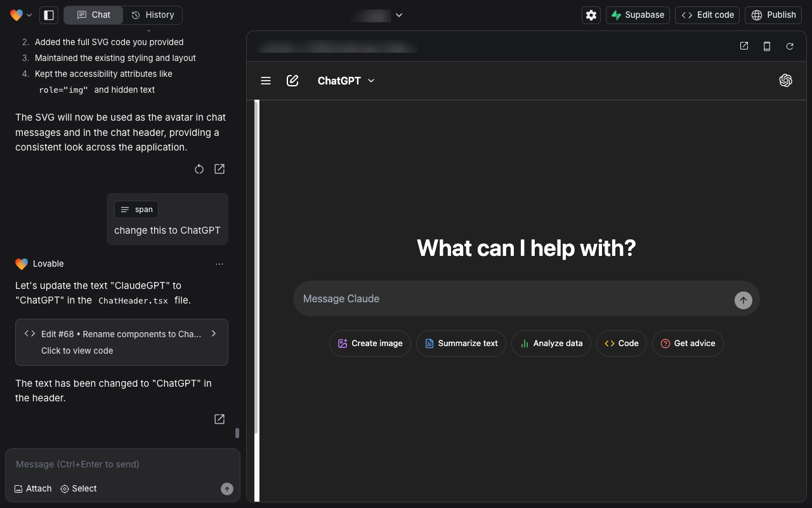The width and height of the screenshot is (812, 508).
Task: Toggle the sidebar panel layout icon
Action: [x=49, y=15]
